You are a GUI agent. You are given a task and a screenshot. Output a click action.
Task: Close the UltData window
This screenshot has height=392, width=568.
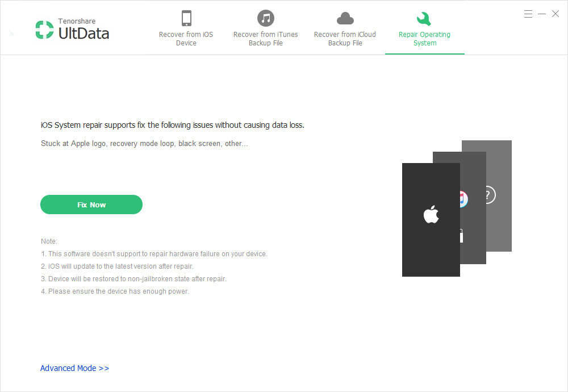tap(556, 14)
